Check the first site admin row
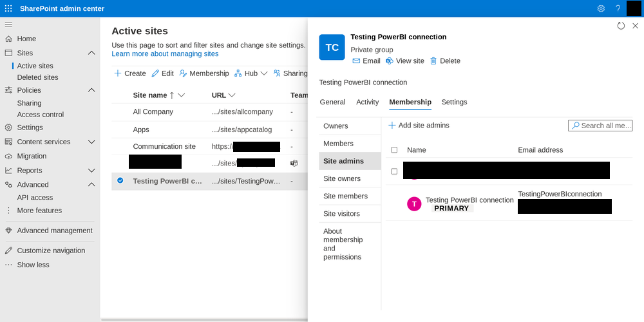Screen dimensions: 644x322 (x=394, y=171)
